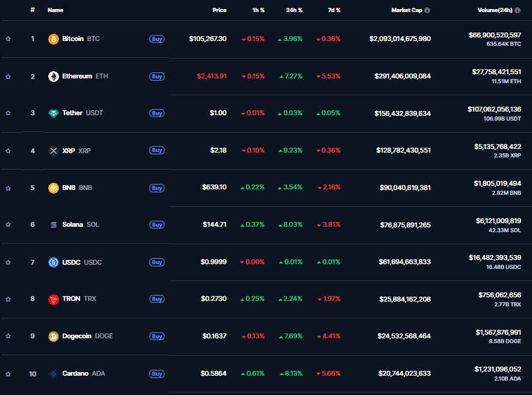Image resolution: width=532 pixels, height=395 pixels.
Task: Click the BNB logo icon
Action: click(x=53, y=188)
